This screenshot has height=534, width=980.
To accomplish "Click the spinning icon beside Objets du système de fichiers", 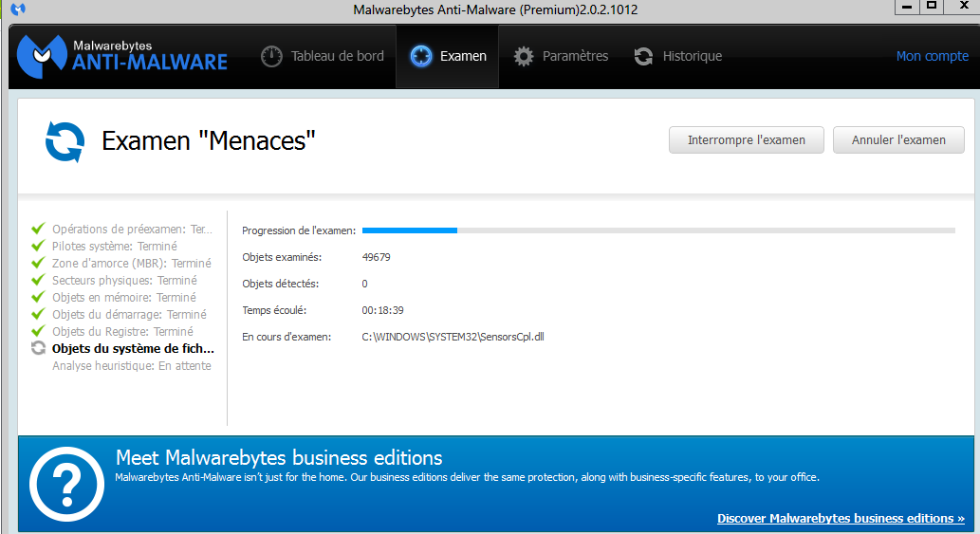I will [38, 348].
